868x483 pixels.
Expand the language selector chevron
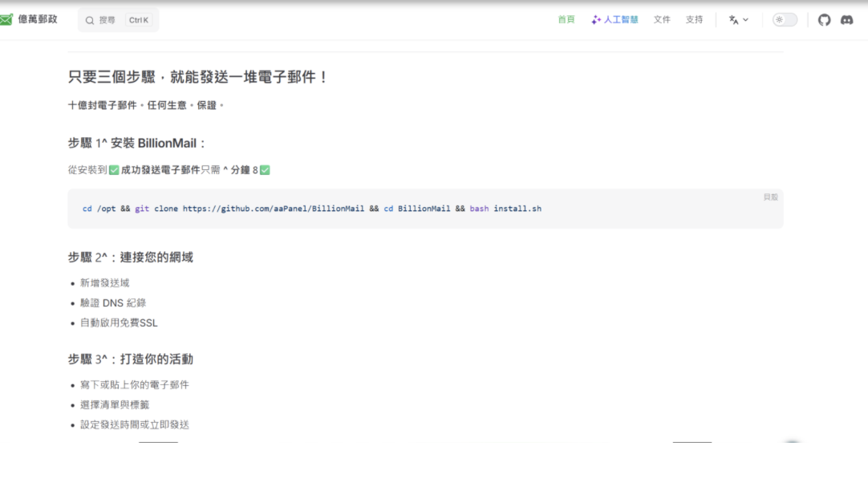point(746,20)
